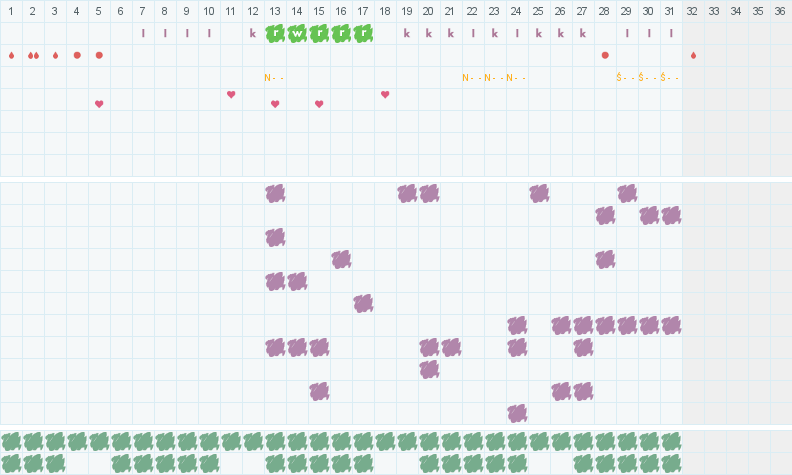Select the red circle on day 4
Screen dimensions: 792x475
(77, 55)
